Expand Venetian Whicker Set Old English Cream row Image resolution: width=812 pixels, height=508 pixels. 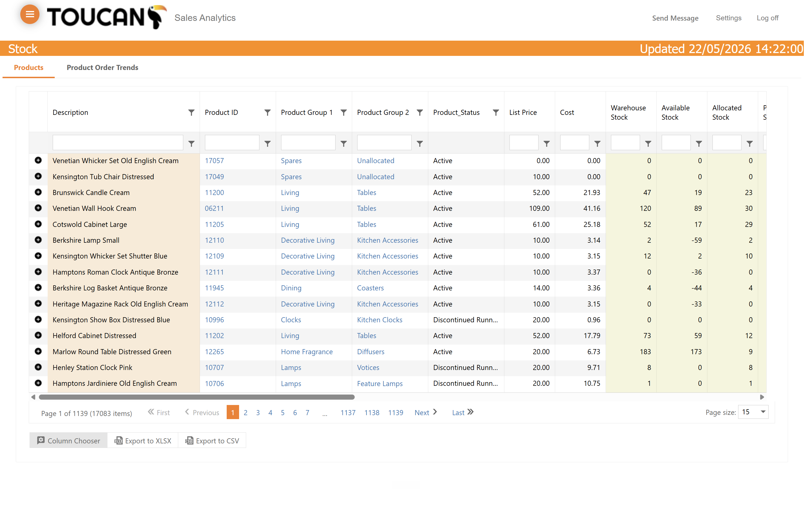click(38, 160)
